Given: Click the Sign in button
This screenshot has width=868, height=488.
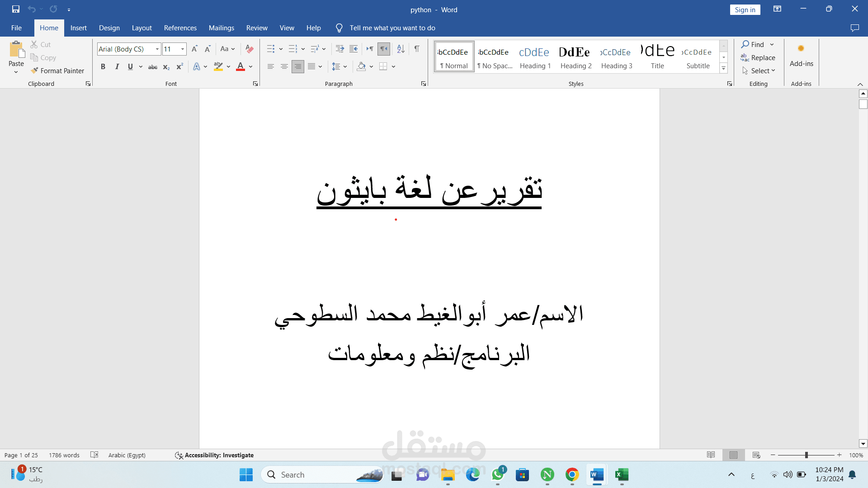Looking at the screenshot, I should 745,9.
